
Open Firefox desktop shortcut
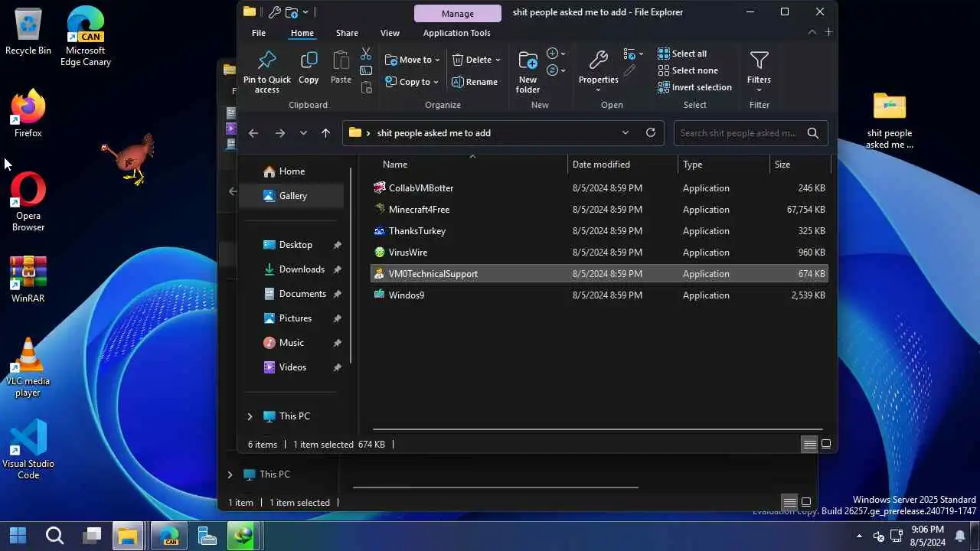coord(28,115)
